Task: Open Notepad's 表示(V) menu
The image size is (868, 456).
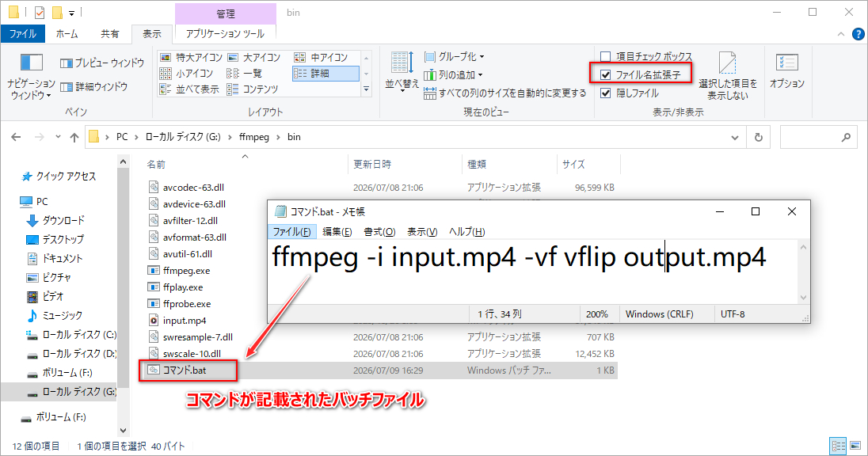Action: 422,232
